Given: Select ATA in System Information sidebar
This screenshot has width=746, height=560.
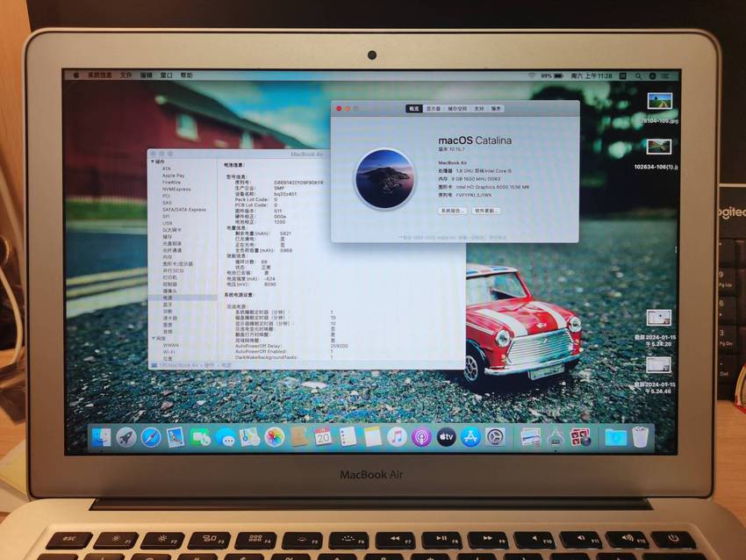Looking at the screenshot, I should coord(166,169).
